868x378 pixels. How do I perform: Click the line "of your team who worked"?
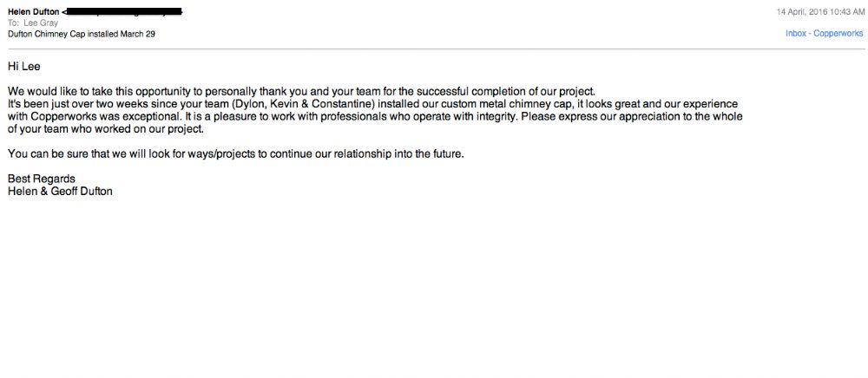pos(105,129)
